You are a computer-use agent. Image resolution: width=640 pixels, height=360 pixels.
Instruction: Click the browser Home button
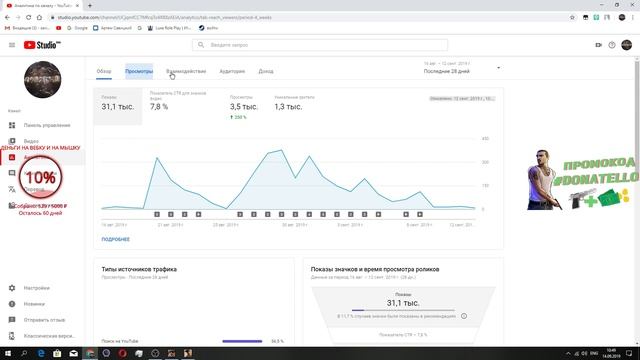[39, 17]
